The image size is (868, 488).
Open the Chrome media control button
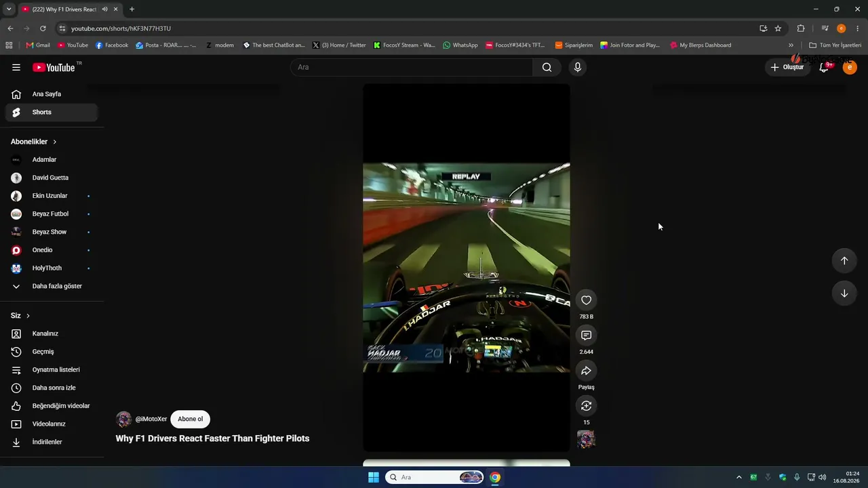825,28
